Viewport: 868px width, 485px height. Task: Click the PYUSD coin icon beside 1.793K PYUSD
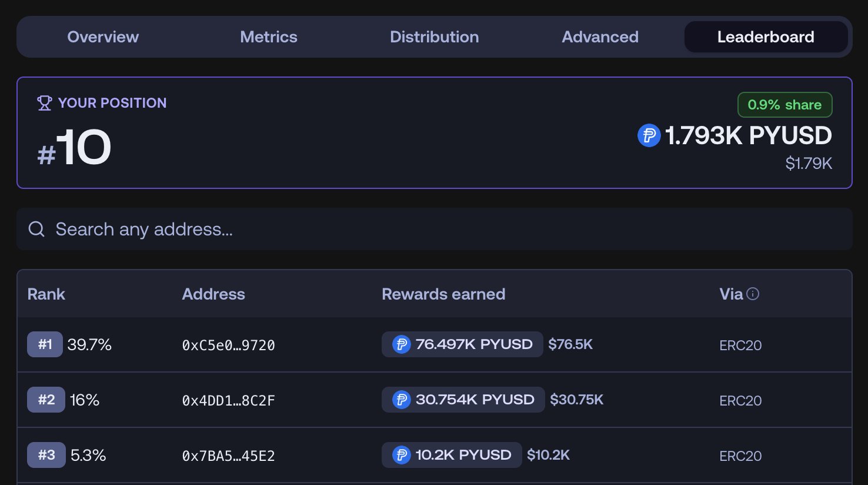point(649,135)
